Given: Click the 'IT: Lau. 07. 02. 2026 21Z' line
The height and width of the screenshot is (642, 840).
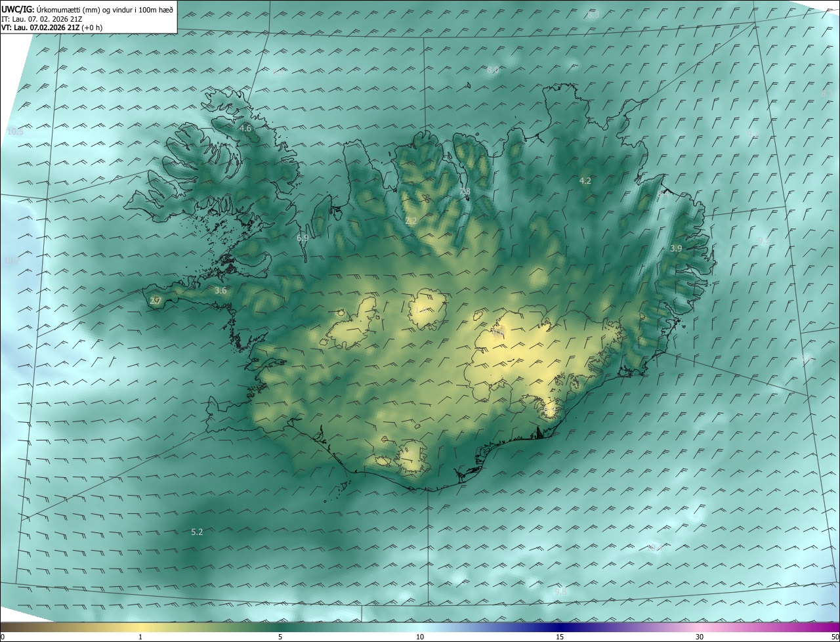Looking at the screenshot, I should tap(41, 18).
